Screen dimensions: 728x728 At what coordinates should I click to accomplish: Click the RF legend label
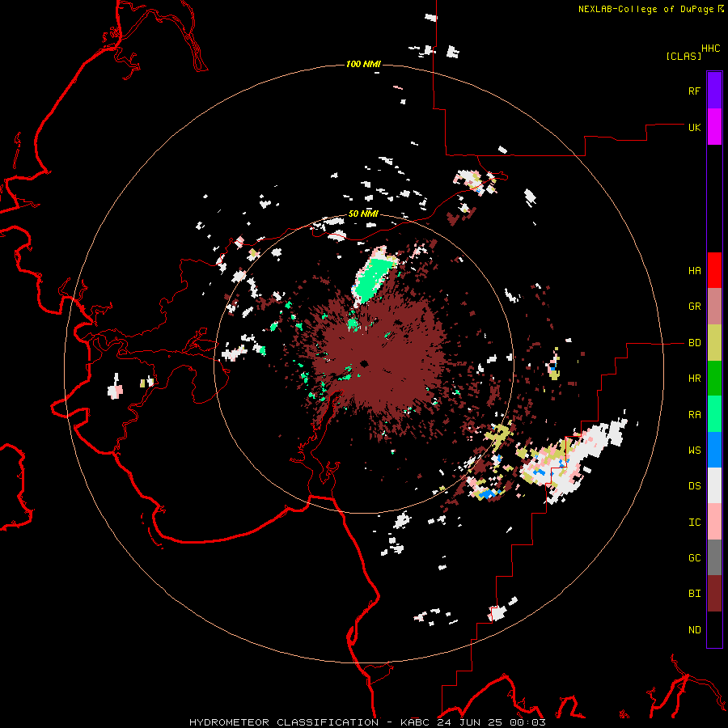694,91
